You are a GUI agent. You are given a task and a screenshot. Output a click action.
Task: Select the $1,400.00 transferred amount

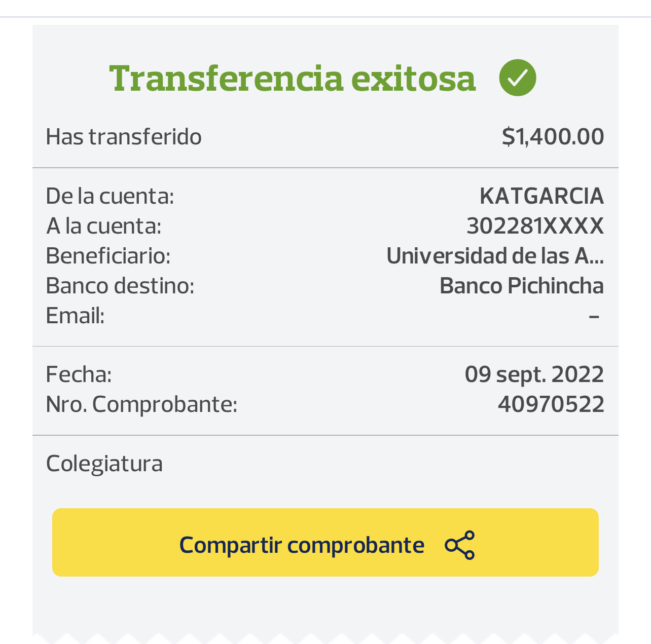pos(553,137)
